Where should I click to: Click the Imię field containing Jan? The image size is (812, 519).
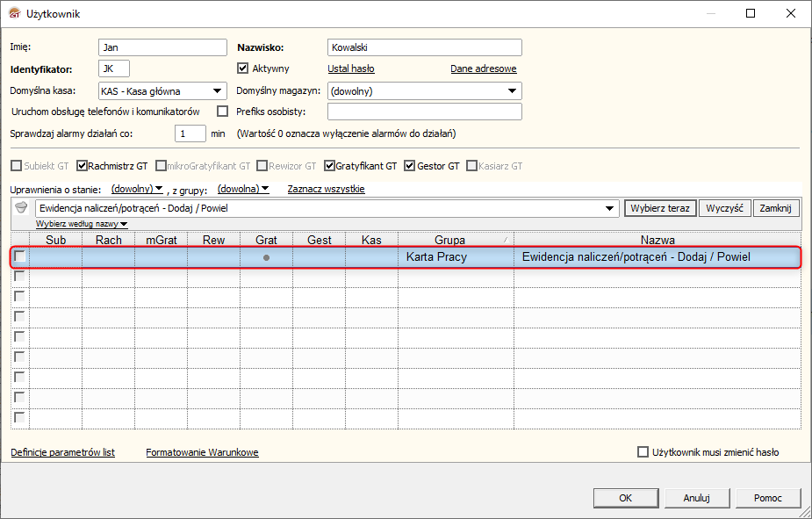point(162,47)
